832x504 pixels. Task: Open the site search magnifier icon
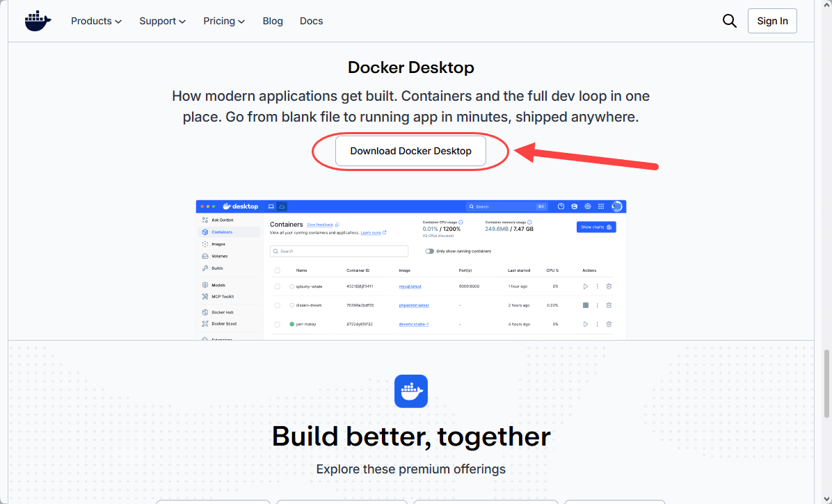pyautogui.click(x=730, y=21)
